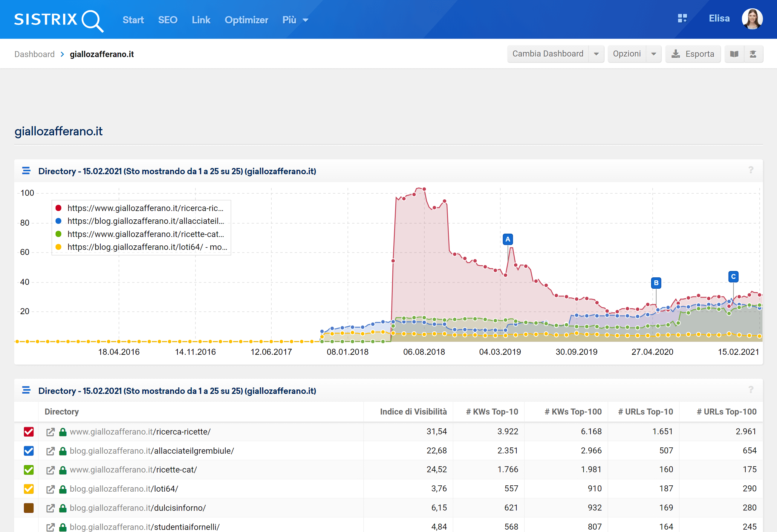Screen dimensions: 777x532
Task: Open external link icon for studentiaifornelli row
Action: point(51,527)
